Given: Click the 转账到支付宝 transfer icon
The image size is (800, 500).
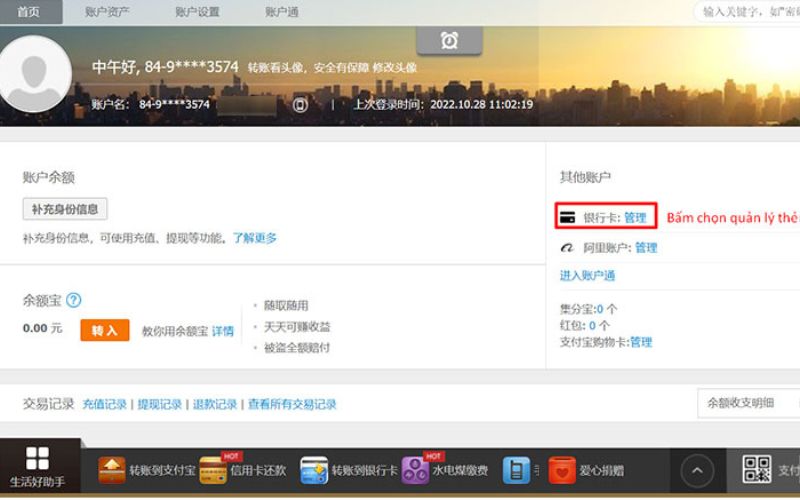Looking at the screenshot, I should (112, 470).
